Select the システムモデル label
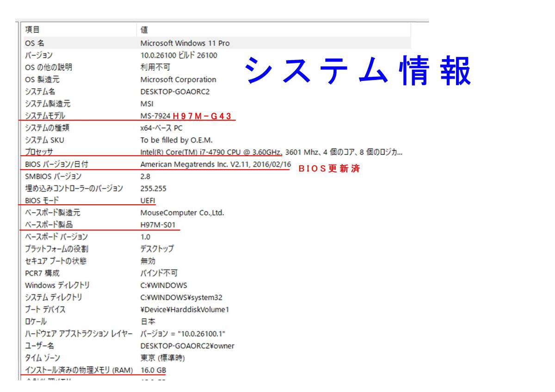This screenshot has width=555, height=392. (x=45, y=116)
